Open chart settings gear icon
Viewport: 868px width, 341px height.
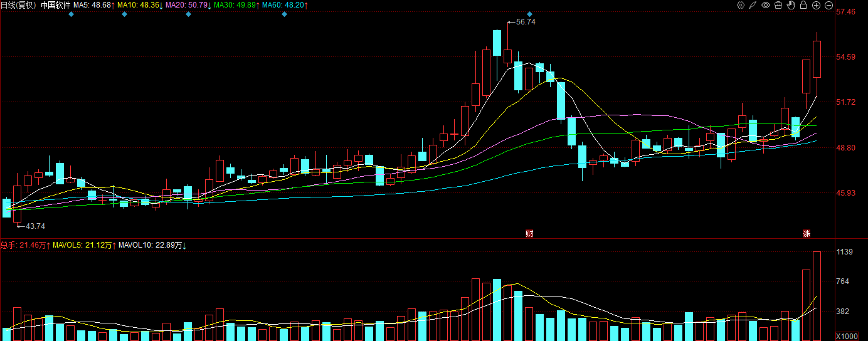[x=741, y=5]
